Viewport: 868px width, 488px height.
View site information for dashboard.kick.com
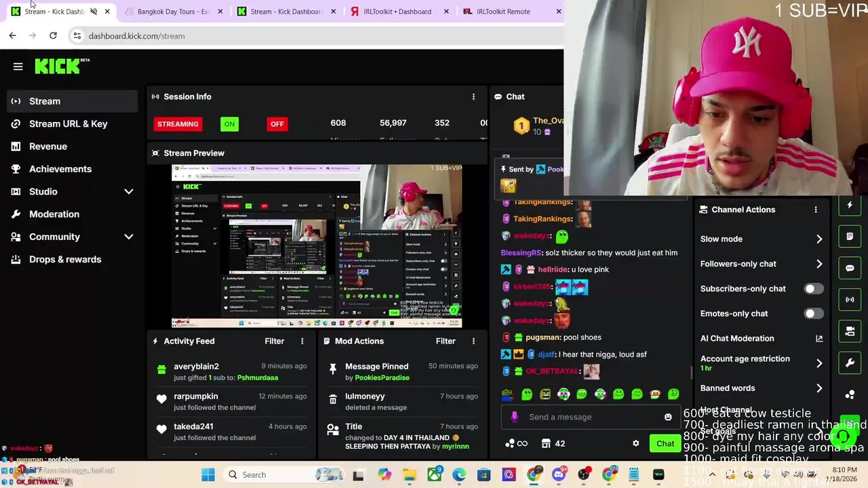(77, 36)
